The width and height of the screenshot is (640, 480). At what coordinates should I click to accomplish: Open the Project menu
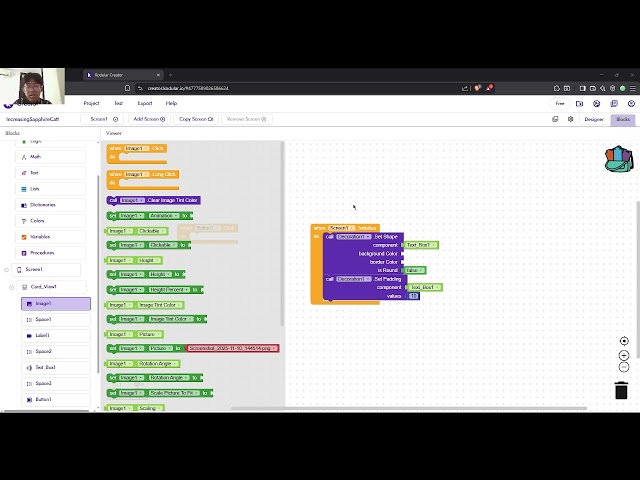(x=91, y=103)
